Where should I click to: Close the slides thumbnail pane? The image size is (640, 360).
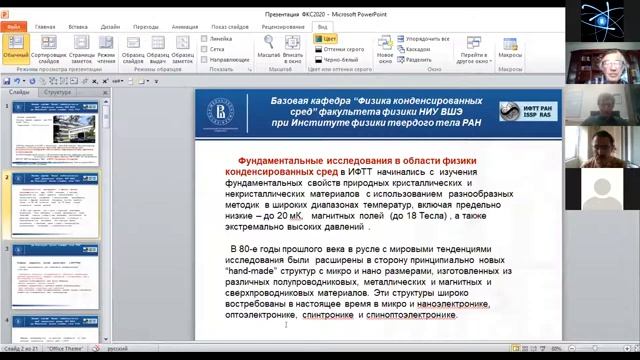coord(105,93)
